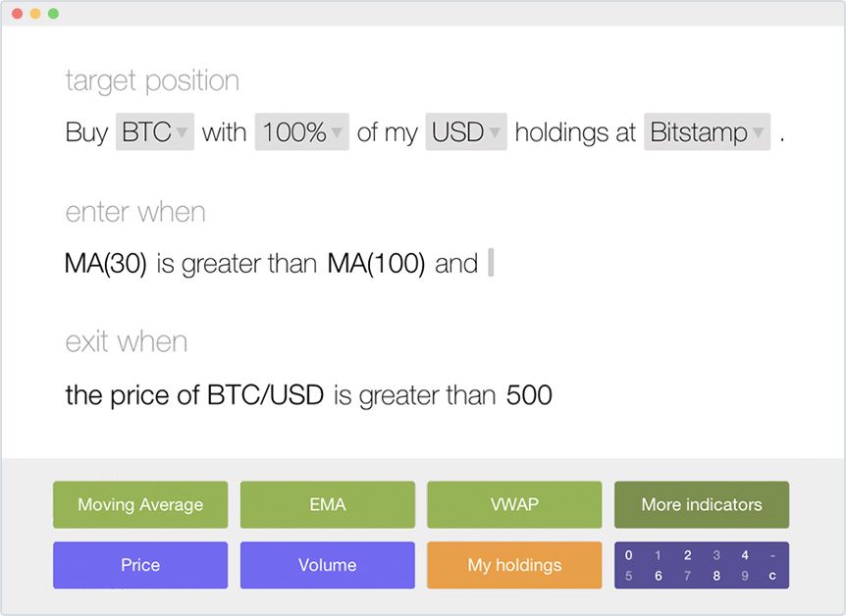Select the value 500 in the exit condition
This screenshot has height=616, width=846.
[529, 395]
